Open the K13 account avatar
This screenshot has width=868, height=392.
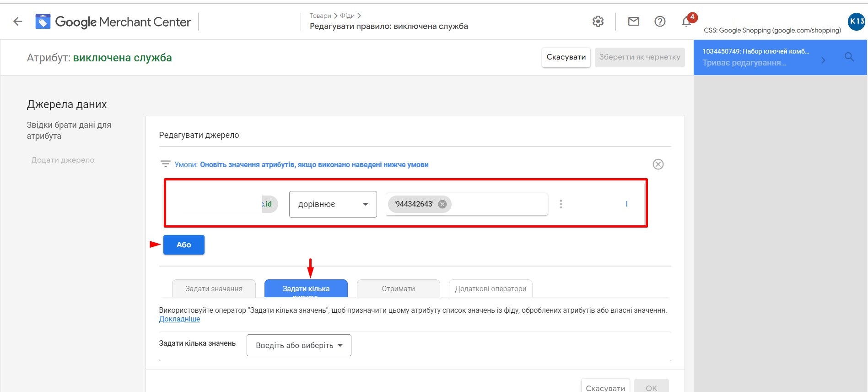click(x=857, y=22)
